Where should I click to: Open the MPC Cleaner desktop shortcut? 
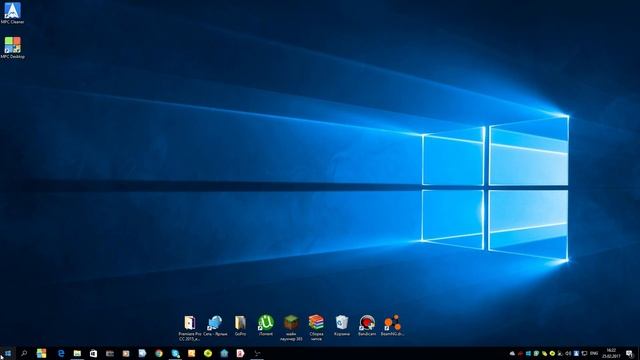click(12, 13)
